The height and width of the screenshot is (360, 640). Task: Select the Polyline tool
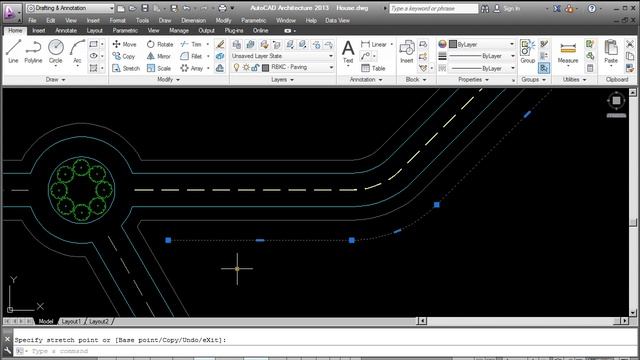click(x=33, y=51)
